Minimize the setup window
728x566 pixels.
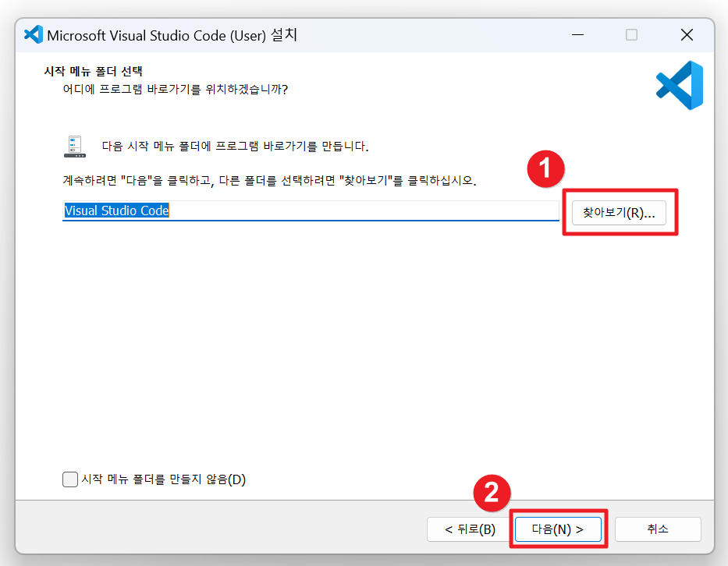pyautogui.click(x=577, y=35)
